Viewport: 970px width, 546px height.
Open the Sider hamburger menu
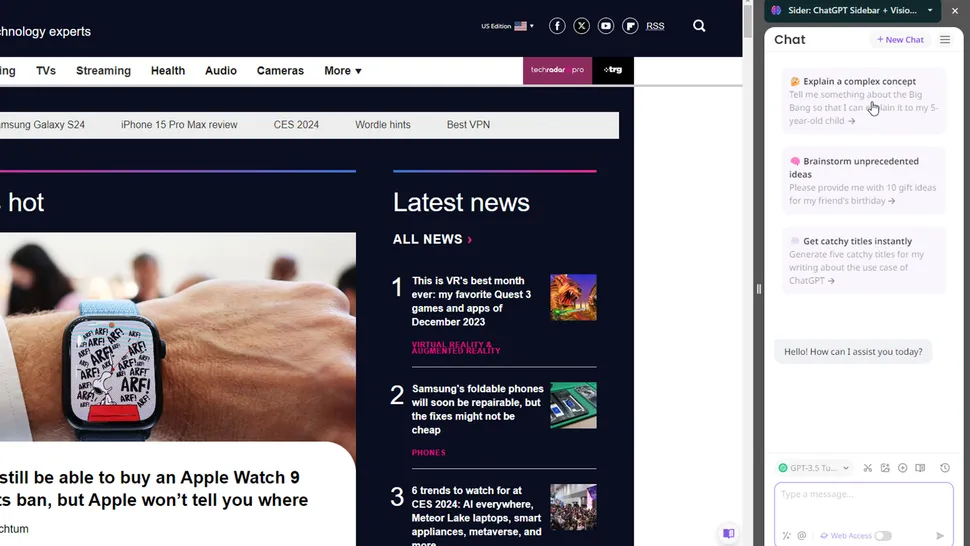point(945,40)
